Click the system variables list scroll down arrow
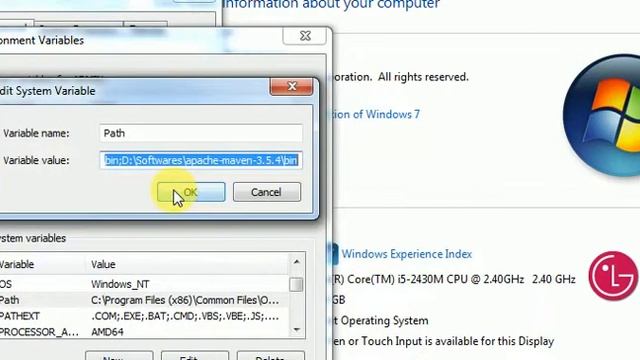Image resolution: width=640 pixels, height=360 pixels. pyautogui.click(x=297, y=329)
